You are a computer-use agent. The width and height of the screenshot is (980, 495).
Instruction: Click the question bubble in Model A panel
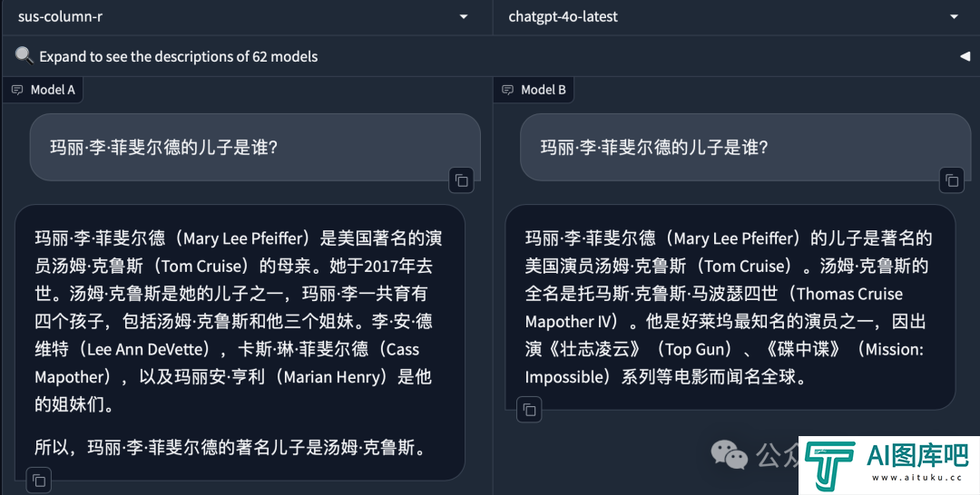[x=255, y=147]
